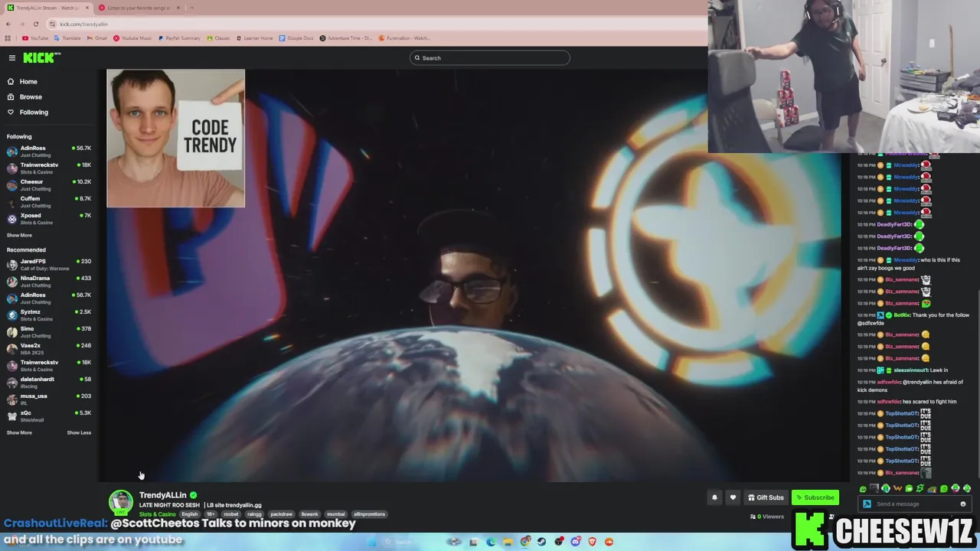Click the Discord icon in the taskbar
The width and height of the screenshot is (980, 551).
coord(576,542)
